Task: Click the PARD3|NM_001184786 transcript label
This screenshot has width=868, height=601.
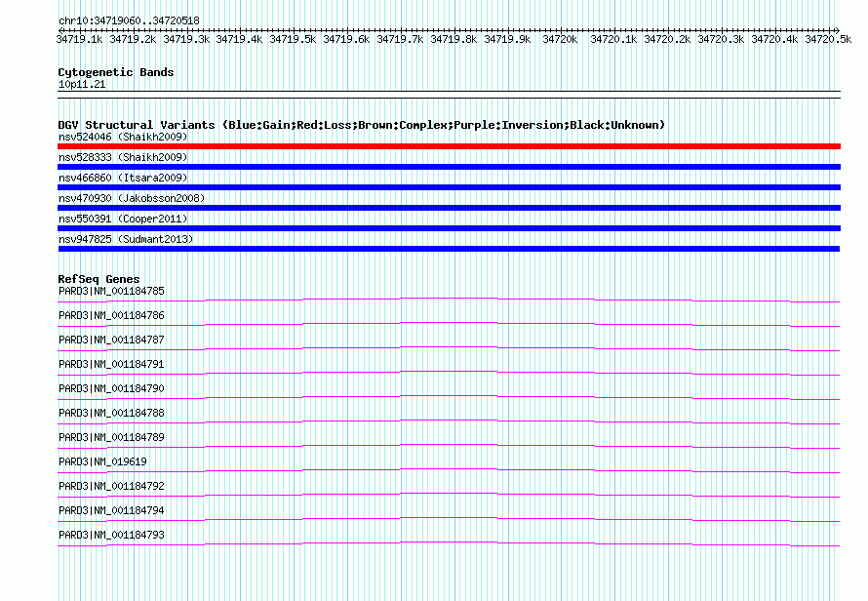Action: tap(111, 315)
